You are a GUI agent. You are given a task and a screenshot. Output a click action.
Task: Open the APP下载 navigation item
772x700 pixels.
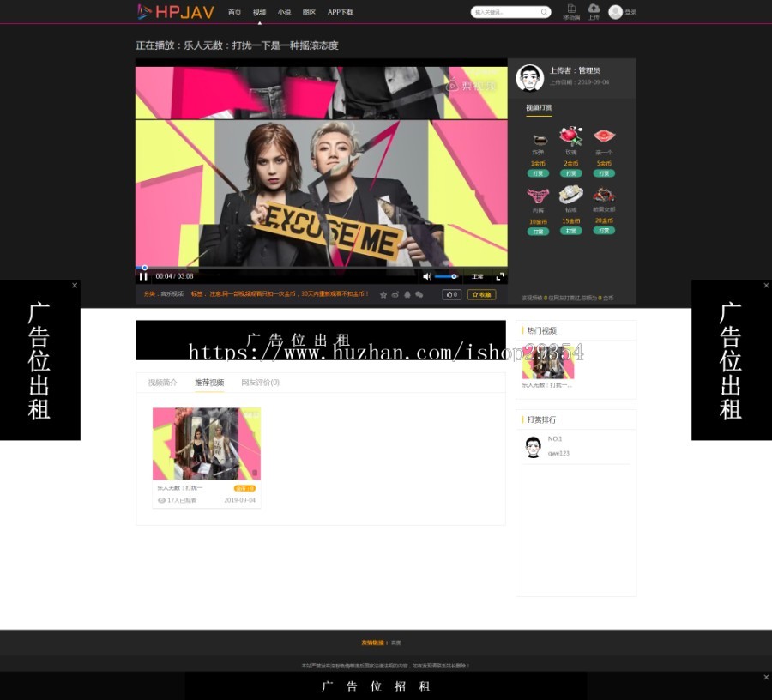tap(340, 12)
